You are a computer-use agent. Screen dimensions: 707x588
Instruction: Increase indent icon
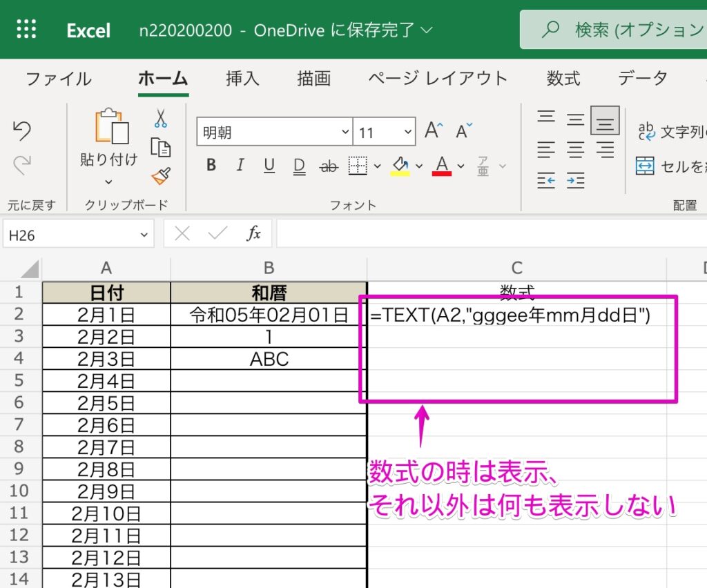(x=575, y=180)
